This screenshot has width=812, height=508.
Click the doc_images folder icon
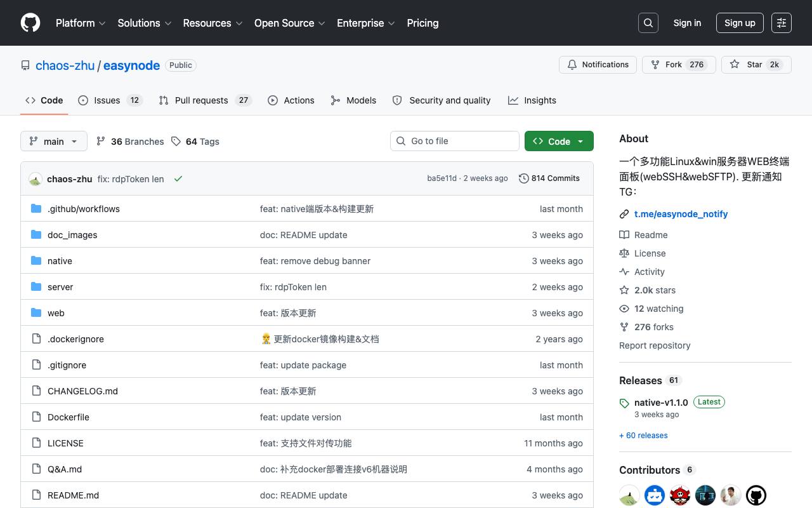pyautogui.click(x=36, y=234)
